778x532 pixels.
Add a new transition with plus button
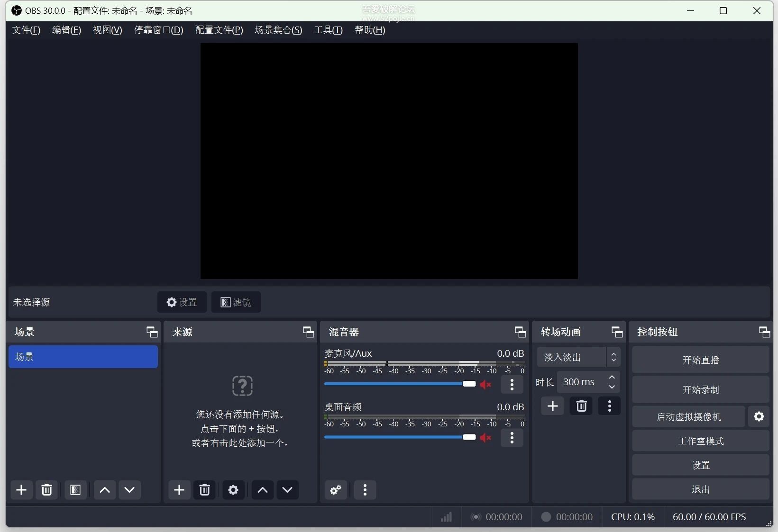coord(552,406)
